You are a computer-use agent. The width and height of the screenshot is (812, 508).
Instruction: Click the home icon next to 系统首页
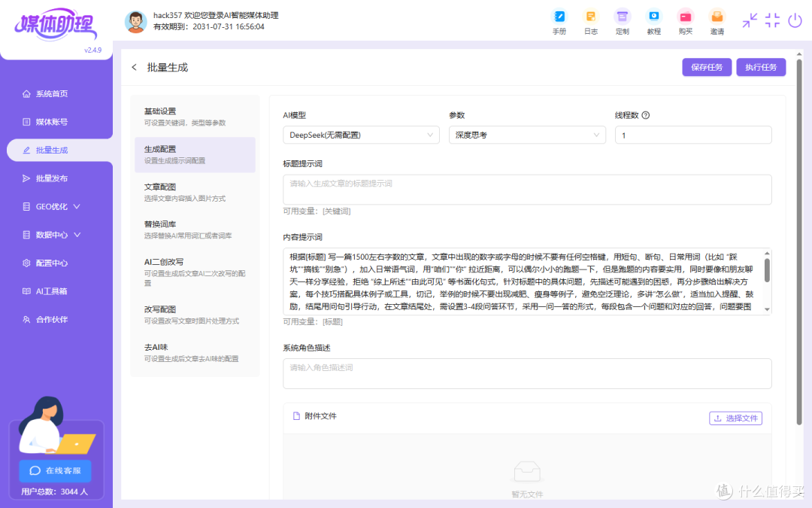[x=26, y=94]
